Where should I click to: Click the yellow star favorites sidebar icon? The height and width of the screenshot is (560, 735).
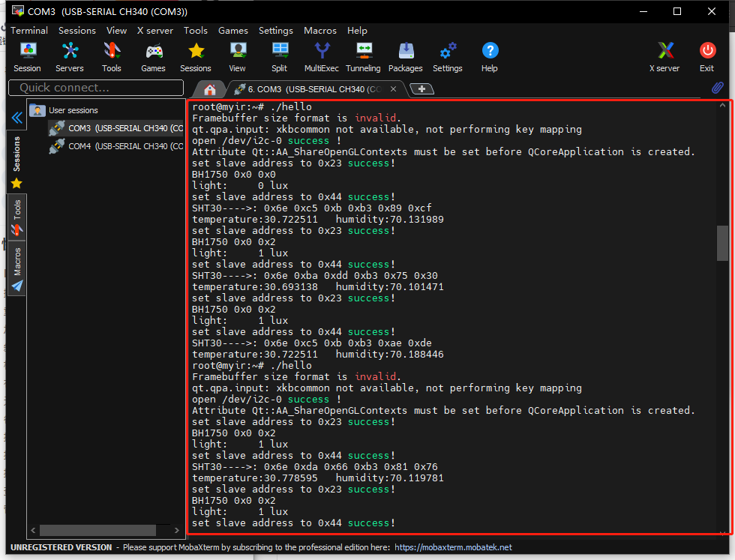16,183
